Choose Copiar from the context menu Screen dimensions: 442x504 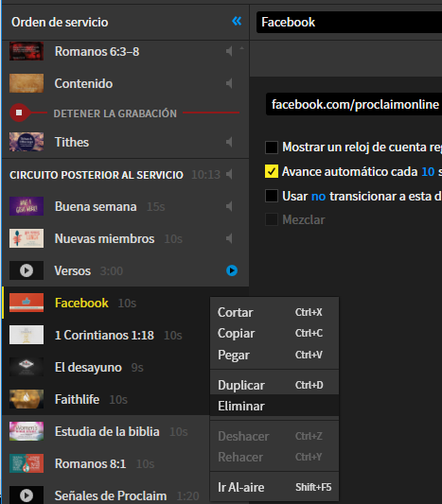pyautogui.click(x=274, y=334)
